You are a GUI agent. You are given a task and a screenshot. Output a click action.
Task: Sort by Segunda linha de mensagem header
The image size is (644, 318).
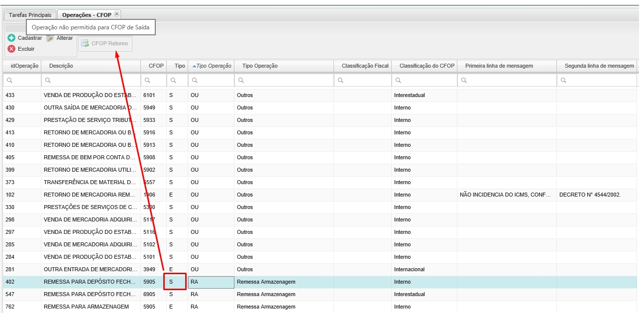coord(597,66)
